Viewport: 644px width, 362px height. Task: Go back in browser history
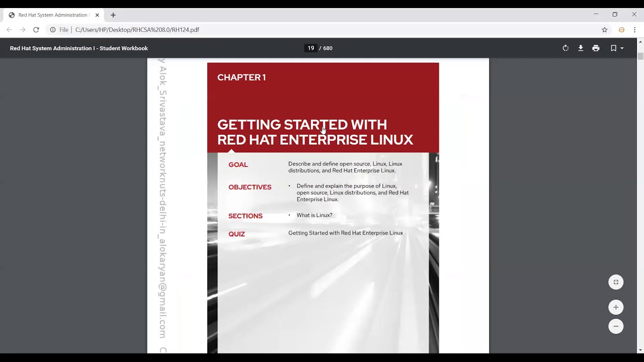click(9, 30)
